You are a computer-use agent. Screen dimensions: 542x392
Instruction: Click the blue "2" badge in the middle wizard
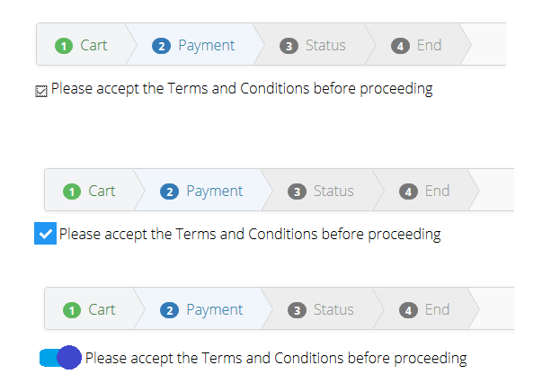(x=170, y=192)
